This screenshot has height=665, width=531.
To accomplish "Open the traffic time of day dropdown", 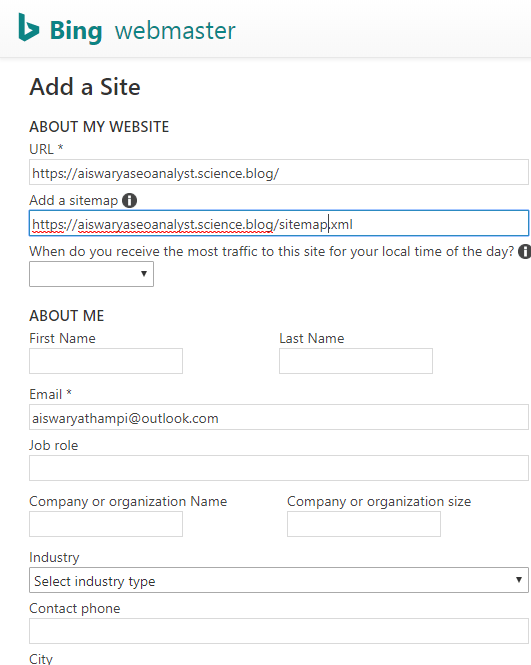I will click(x=91, y=274).
